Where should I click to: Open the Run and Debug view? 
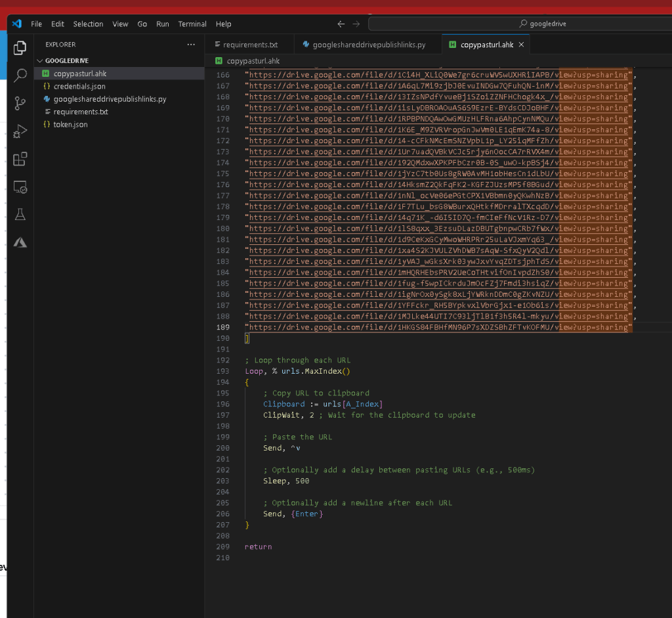[20, 131]
